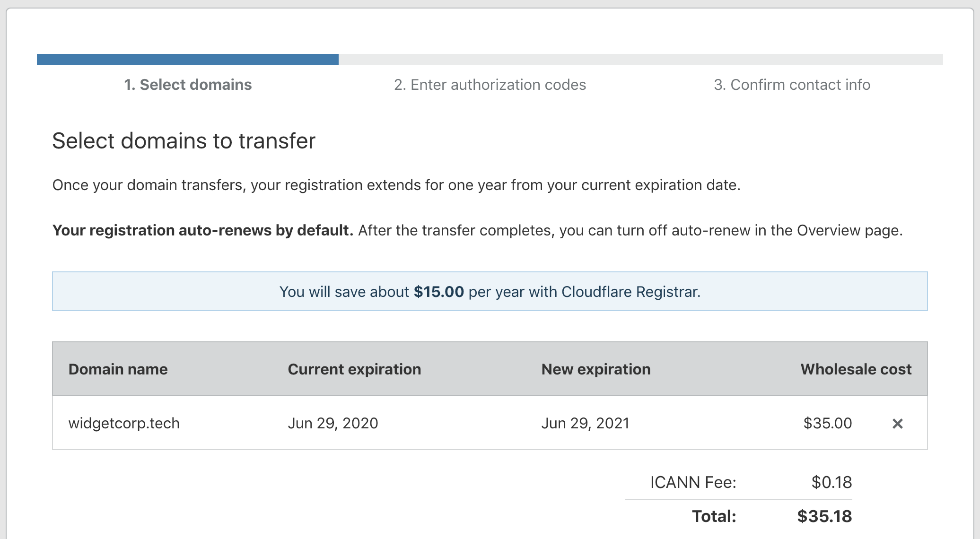This screenshot has width=980, height=539.
Task: Open step 3 Confirm contact info
Action: tap(792, 85)
